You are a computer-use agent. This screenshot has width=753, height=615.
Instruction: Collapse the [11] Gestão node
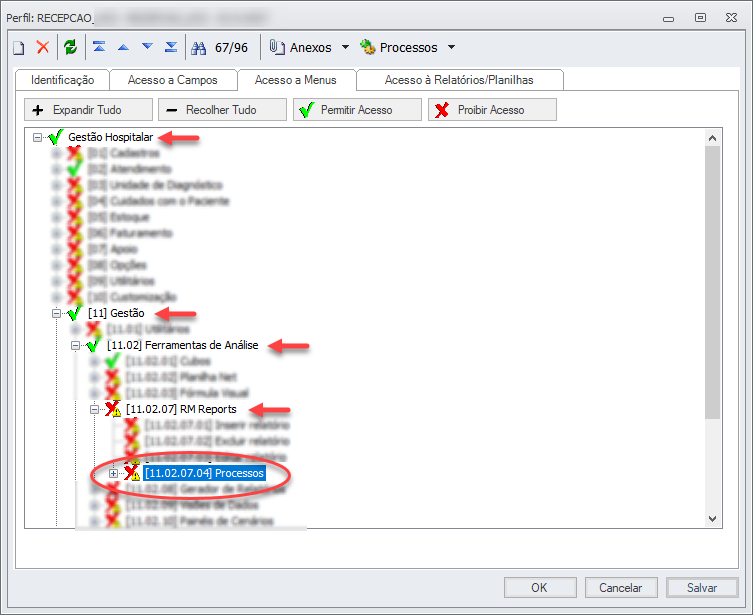click(x=57, y=314)
